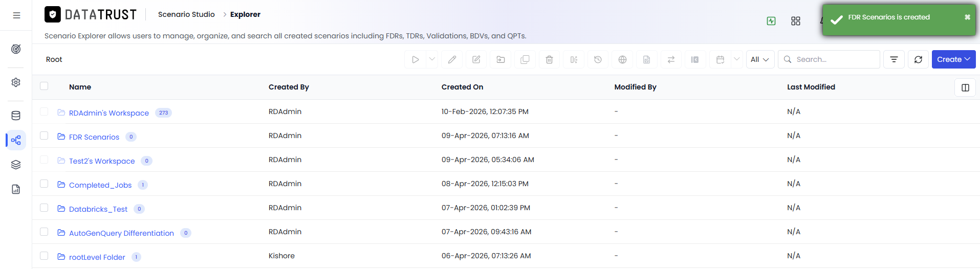Open the settings gear in left sidebar
980x269 pixels.
pos(16,82)
